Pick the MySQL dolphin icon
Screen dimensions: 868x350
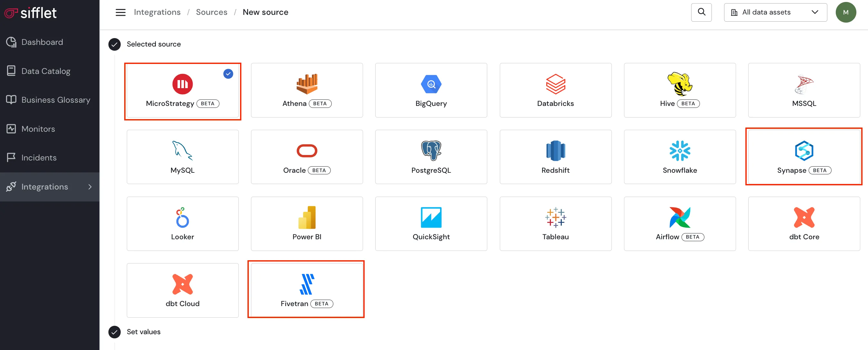point(182,150)
